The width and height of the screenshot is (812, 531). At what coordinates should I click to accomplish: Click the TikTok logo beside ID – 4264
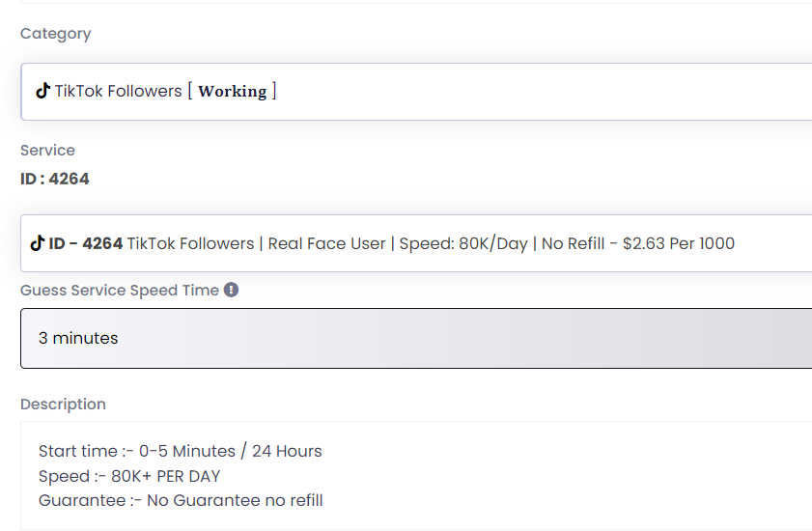point(37,243)
